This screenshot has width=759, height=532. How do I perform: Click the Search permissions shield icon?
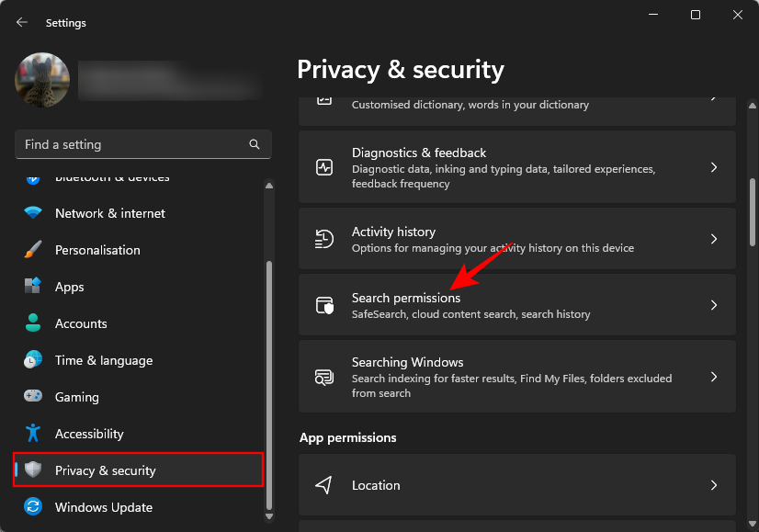pos(324,305)
